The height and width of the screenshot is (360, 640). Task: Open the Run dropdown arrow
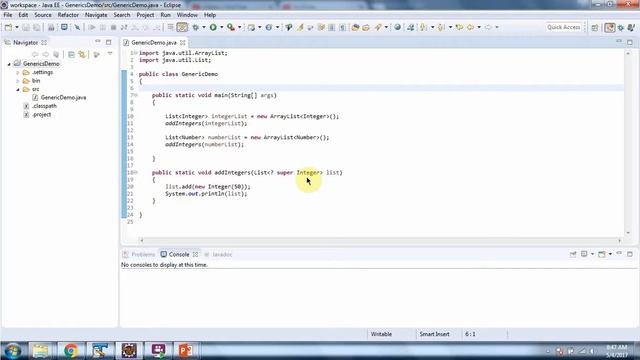point(222,27)
